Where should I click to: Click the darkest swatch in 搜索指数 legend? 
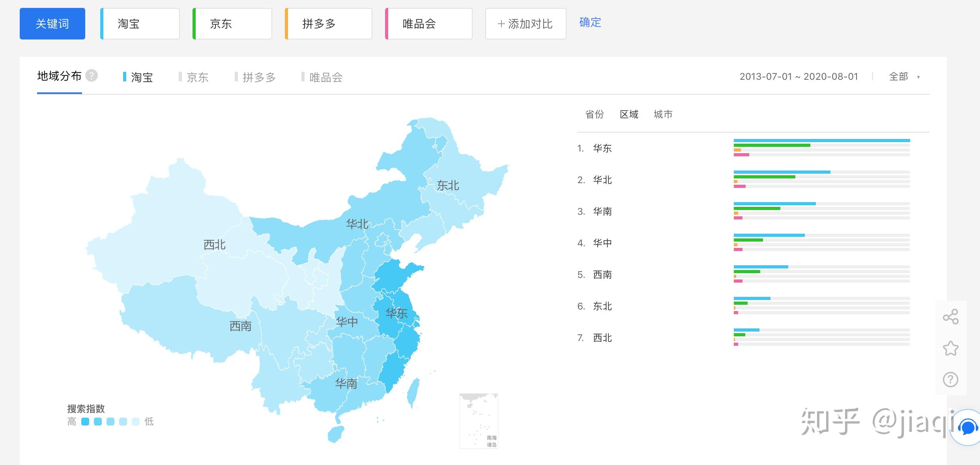pyautogui.click(x=85, y=422)
